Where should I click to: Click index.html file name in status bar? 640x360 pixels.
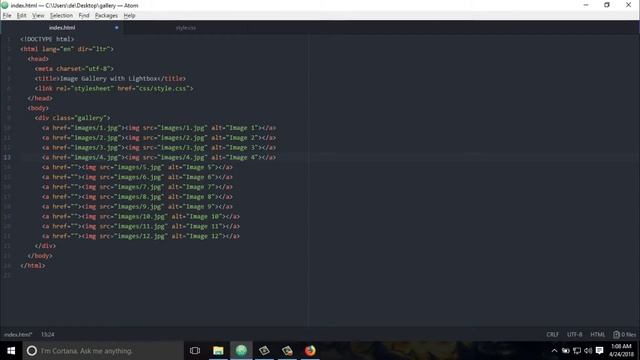coord(18,334)
